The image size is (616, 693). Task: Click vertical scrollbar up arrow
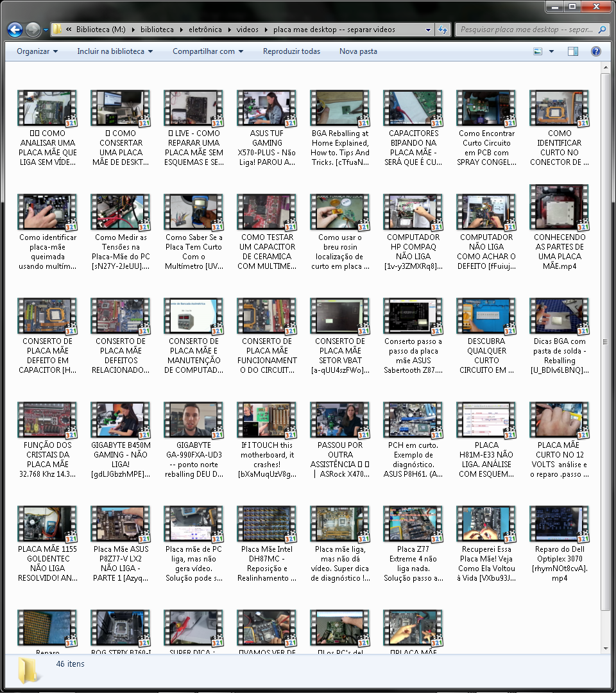tap(605, 67)
